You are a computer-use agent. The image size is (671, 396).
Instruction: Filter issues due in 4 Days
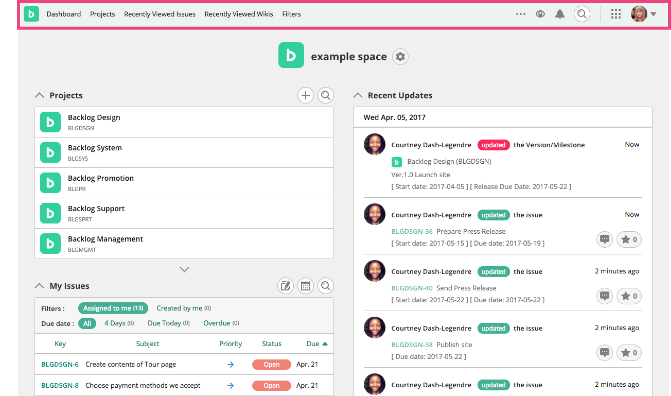[119, 323]
